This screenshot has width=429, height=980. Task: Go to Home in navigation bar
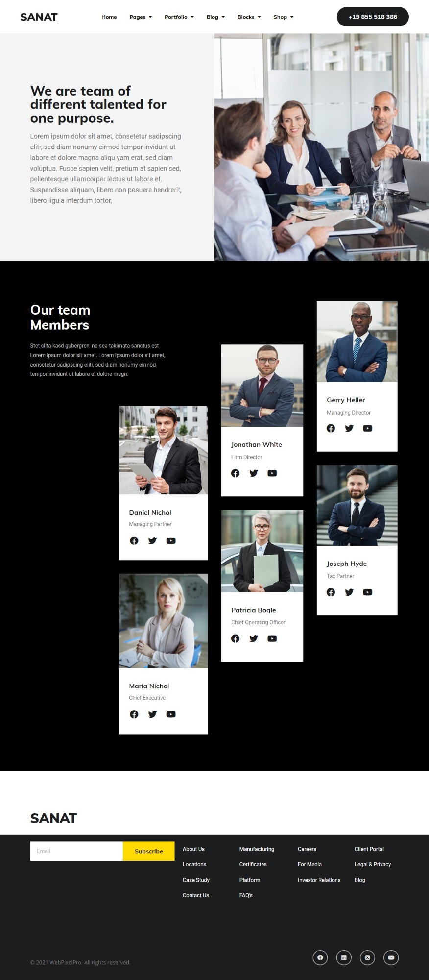pyautogui.click(x=109, y=17)
